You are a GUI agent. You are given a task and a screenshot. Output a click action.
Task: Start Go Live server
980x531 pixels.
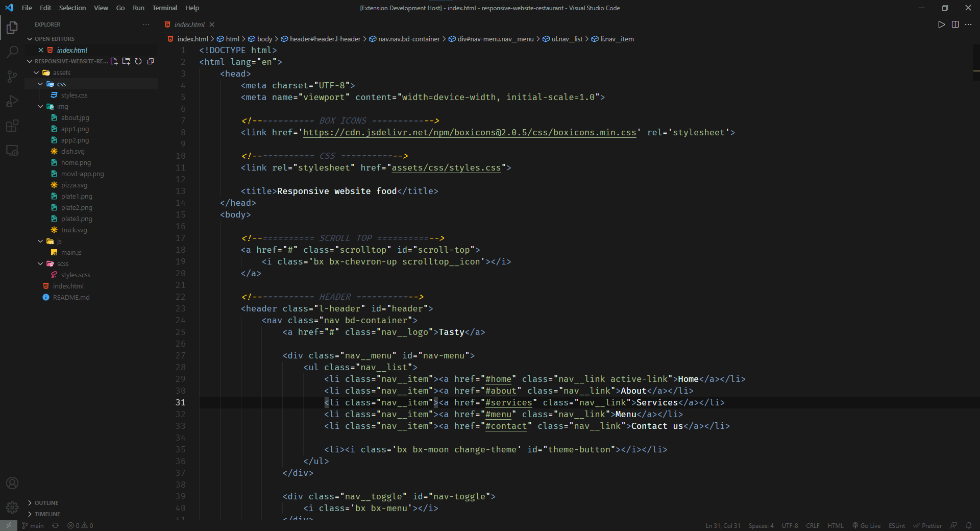tap(866, 525)
